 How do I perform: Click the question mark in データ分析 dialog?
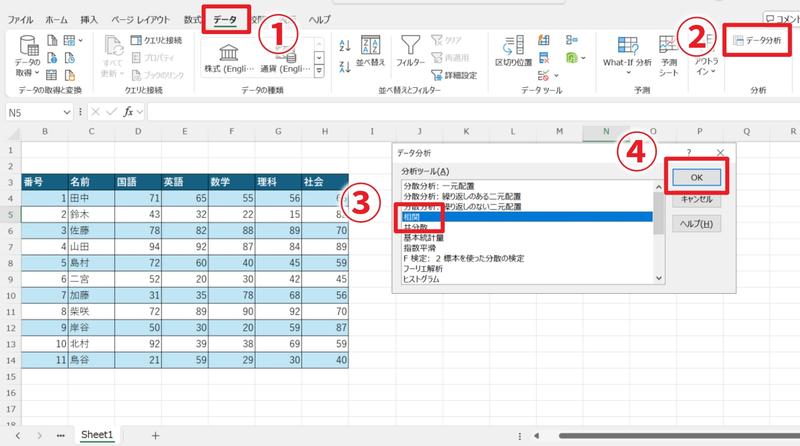point(689,153)
